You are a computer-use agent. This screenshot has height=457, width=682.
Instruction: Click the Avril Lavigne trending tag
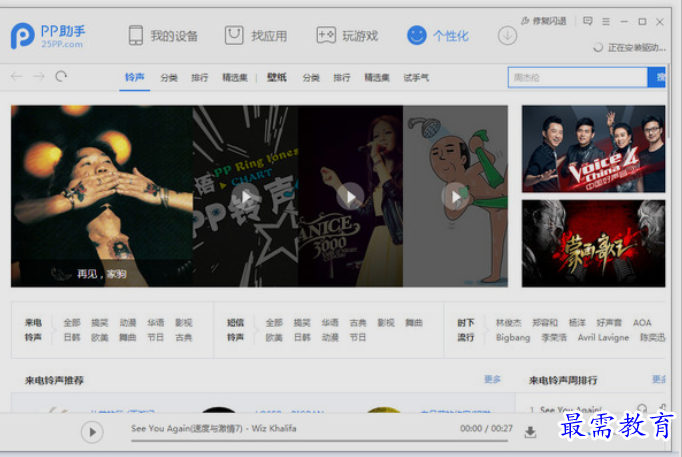point(603,337)
